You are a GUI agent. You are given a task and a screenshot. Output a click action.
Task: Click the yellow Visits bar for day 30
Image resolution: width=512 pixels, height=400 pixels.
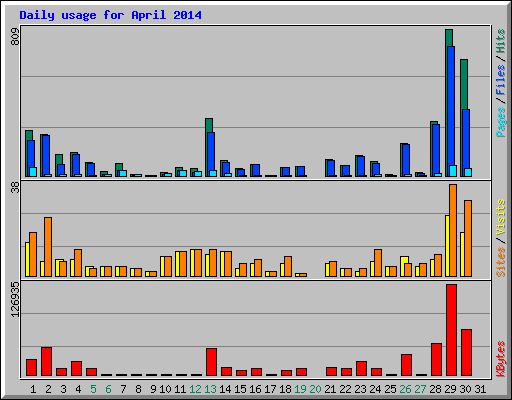click(x=462, y=254)
